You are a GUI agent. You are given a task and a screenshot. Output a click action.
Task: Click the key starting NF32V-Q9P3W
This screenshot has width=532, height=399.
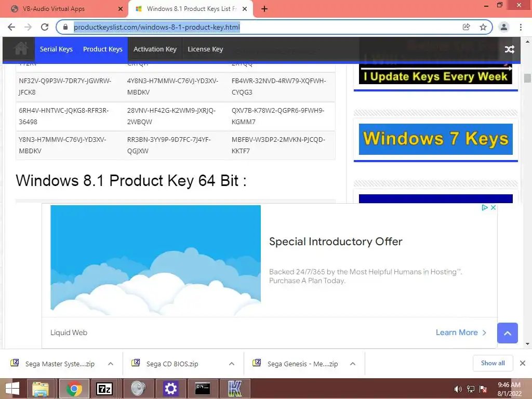65,87
